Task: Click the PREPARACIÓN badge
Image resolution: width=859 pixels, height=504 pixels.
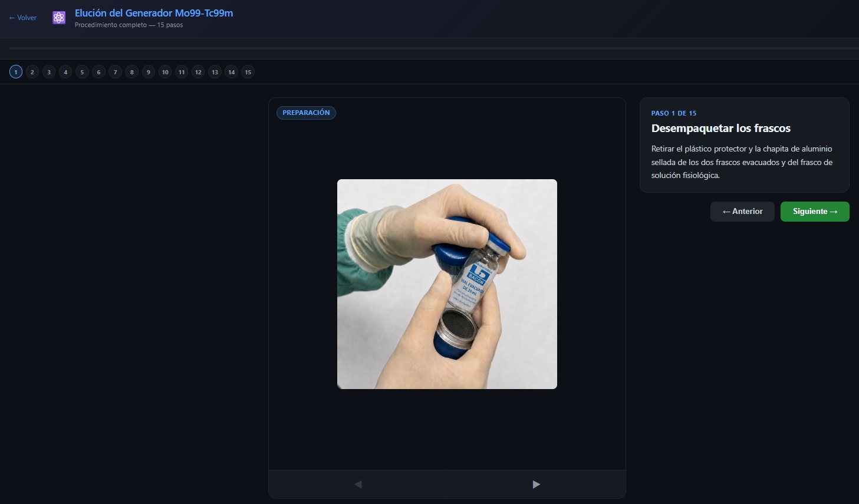Action: pos(306,113)
